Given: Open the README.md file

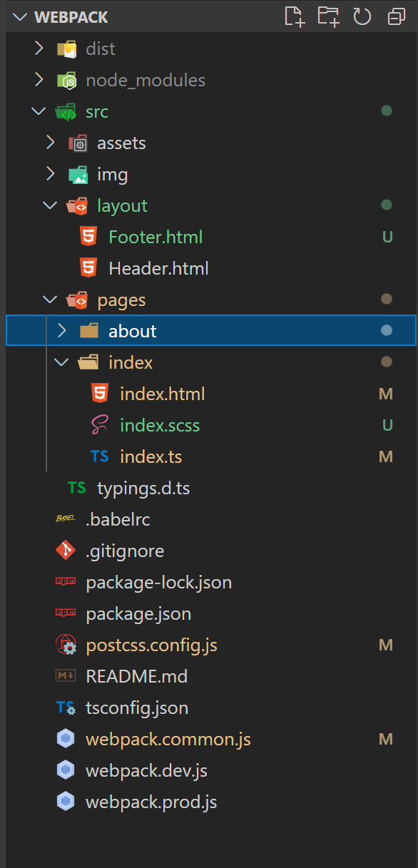Looking at the screenshot, I should click(136, 676).
